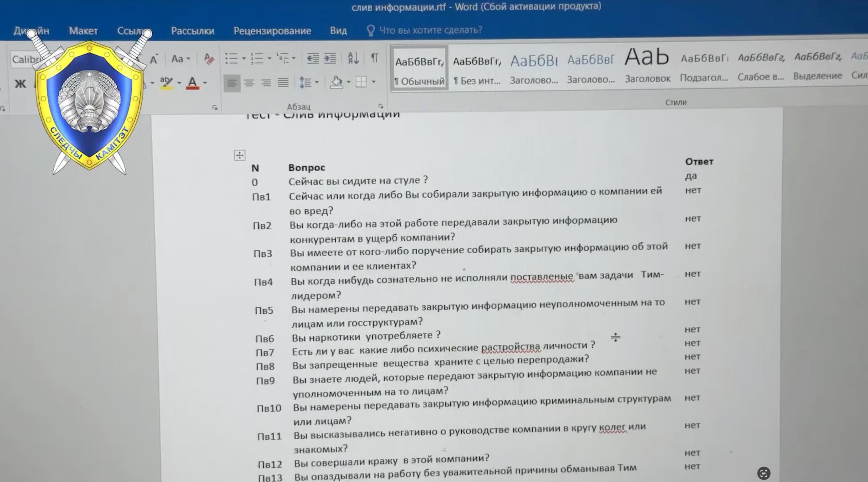Click the red font color button
This screenshot has width=868, height=482.
coord(193,83)
